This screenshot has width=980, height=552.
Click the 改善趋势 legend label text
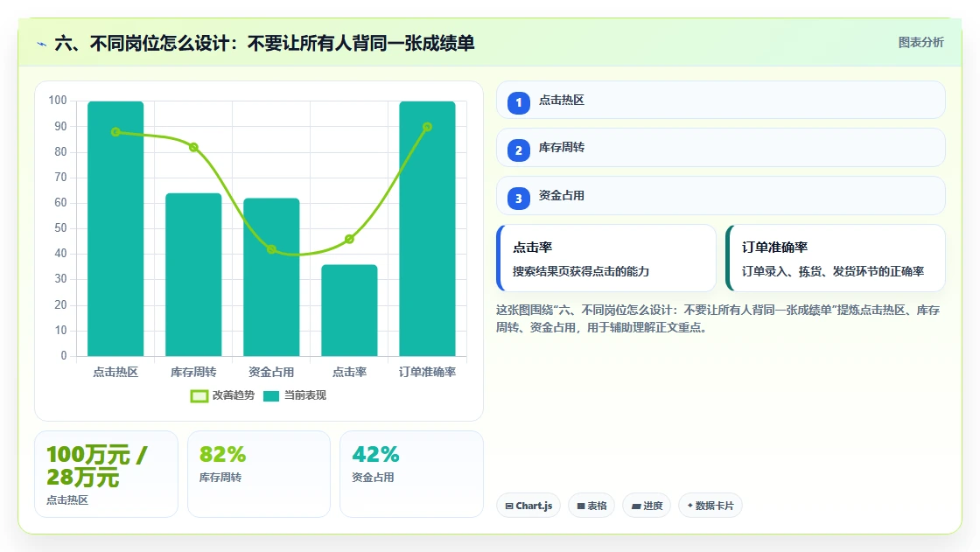coord(233,395)
